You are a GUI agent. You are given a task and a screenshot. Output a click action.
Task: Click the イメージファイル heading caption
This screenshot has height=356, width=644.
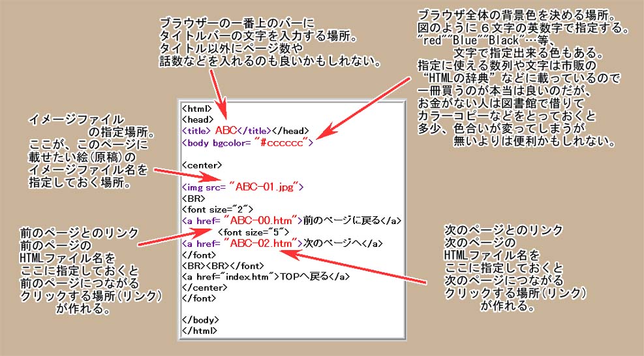tap(76, 120)
